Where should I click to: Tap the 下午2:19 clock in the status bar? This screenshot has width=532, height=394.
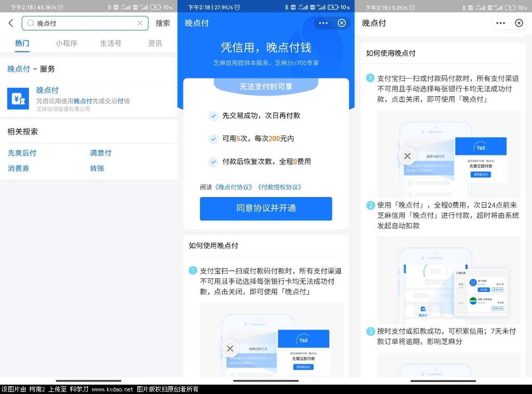coord(377,7)
